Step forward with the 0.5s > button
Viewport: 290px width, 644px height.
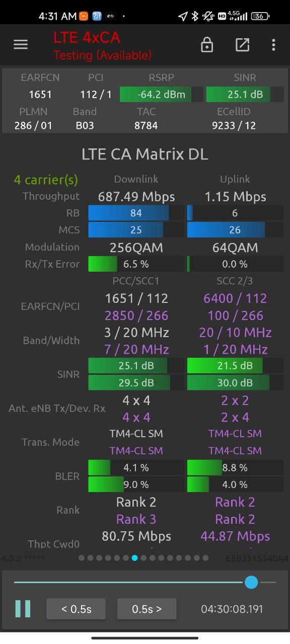pos(147,609)
